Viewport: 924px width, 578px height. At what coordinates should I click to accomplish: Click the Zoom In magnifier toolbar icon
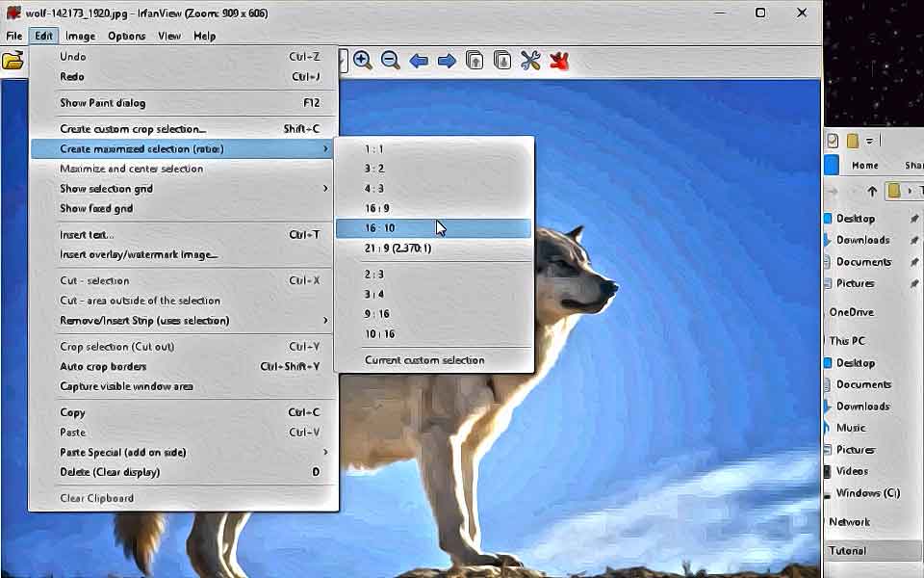(363, 60)
